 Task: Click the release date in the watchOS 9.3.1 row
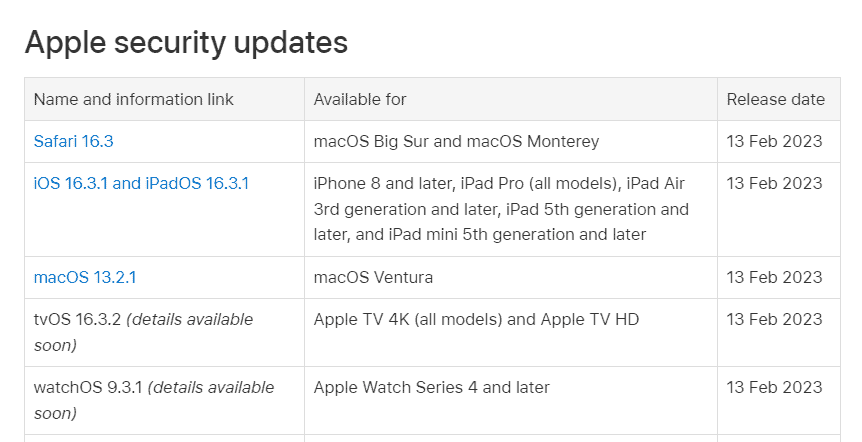[774, 388]
